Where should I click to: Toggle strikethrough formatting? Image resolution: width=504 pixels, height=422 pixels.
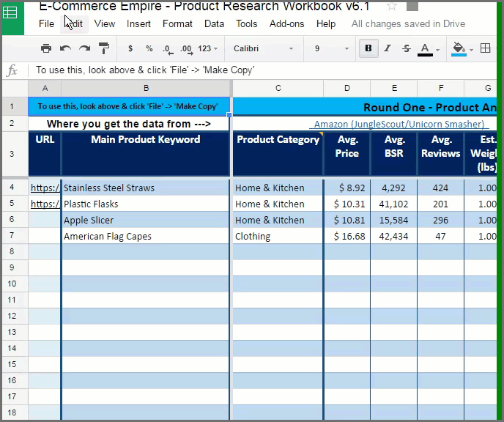(407, 48)
